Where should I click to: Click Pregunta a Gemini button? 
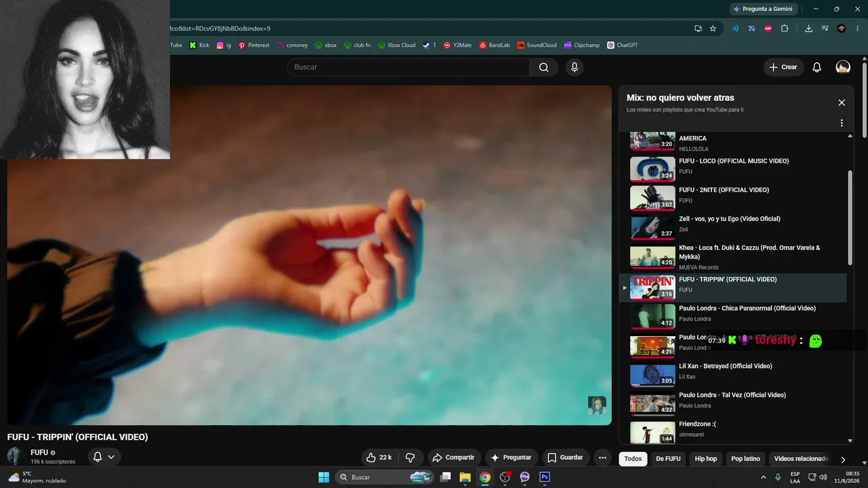762,9
